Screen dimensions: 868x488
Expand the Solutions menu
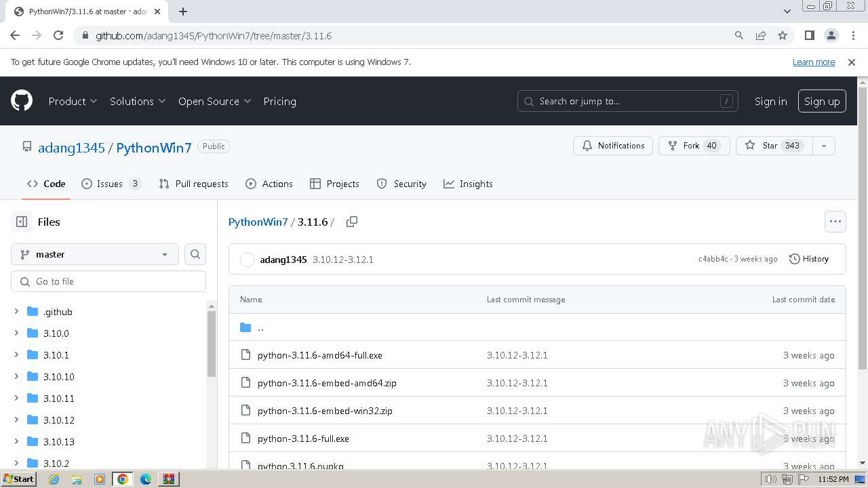(x=138, y=101)
